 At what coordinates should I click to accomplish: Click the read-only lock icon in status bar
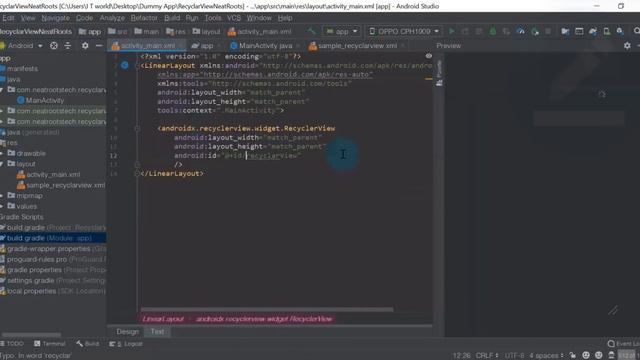(573, 356)
